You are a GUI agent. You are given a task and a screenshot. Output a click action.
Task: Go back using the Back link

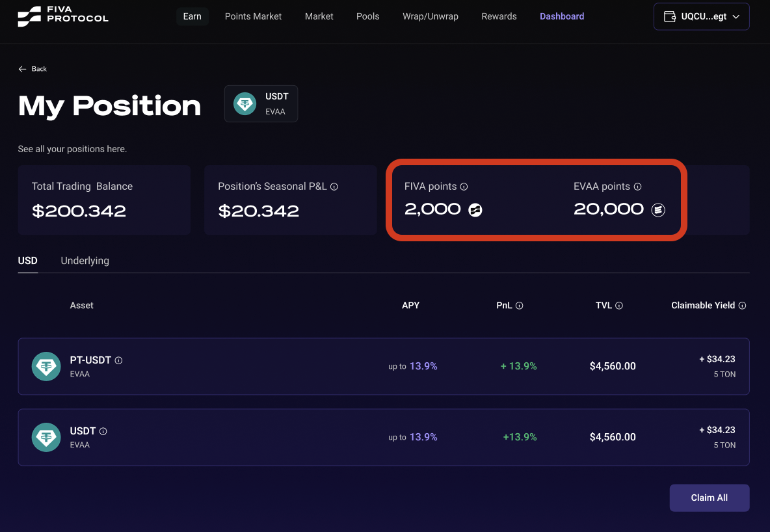tap(33, 69)
